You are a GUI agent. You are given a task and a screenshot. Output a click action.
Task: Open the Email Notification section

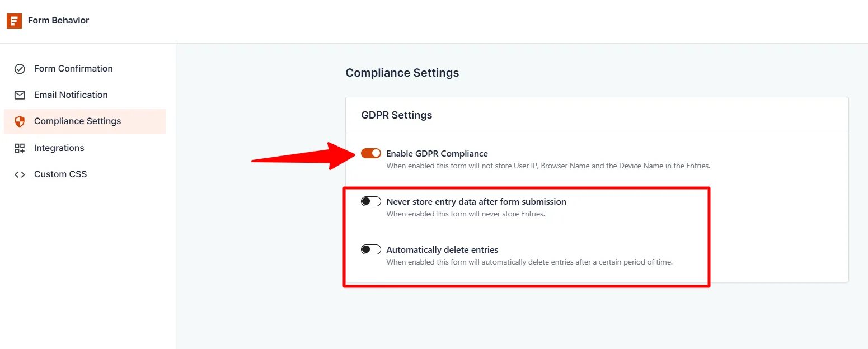71,95
